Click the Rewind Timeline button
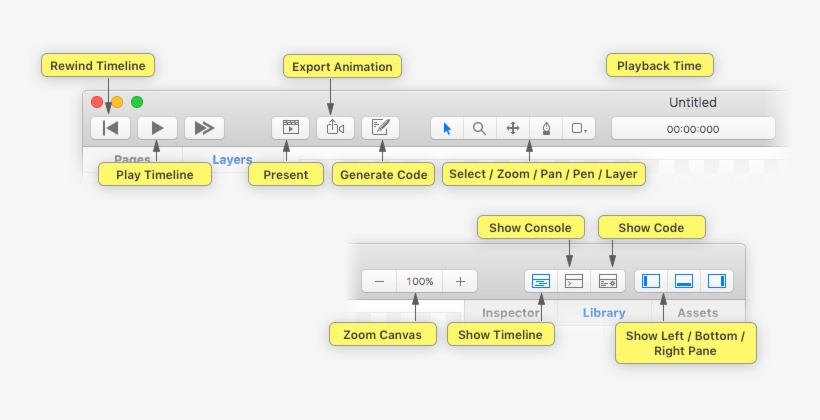 [110, 128]
